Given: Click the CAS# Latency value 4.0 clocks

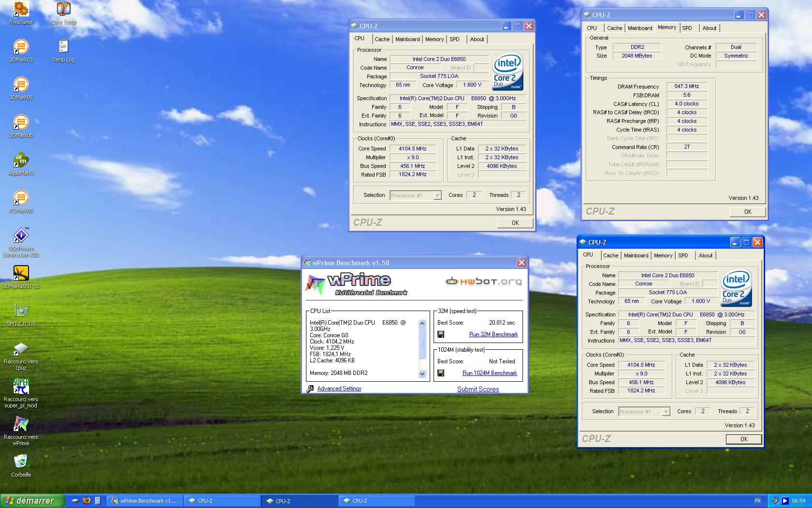Looking at the screenshot, I should pos(687,104).
